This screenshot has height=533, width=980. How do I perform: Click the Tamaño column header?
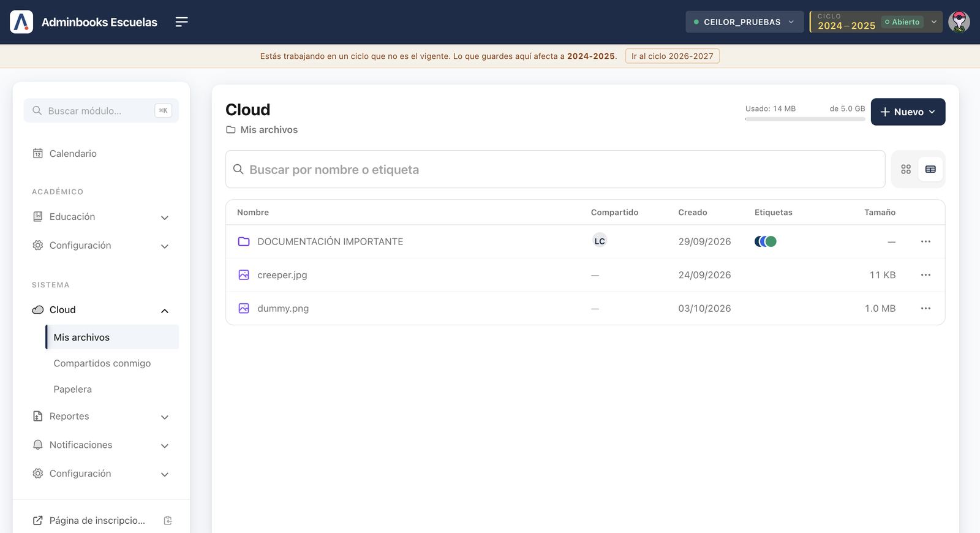880,213
